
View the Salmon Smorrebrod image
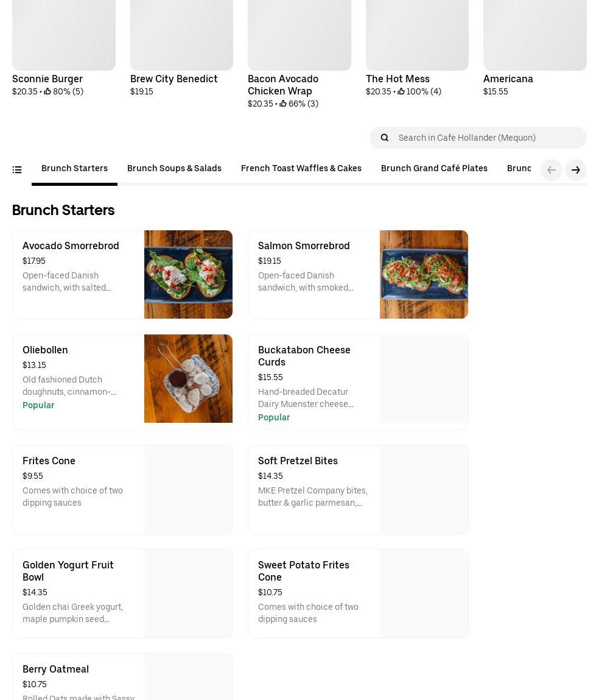[x=424, y=274]
